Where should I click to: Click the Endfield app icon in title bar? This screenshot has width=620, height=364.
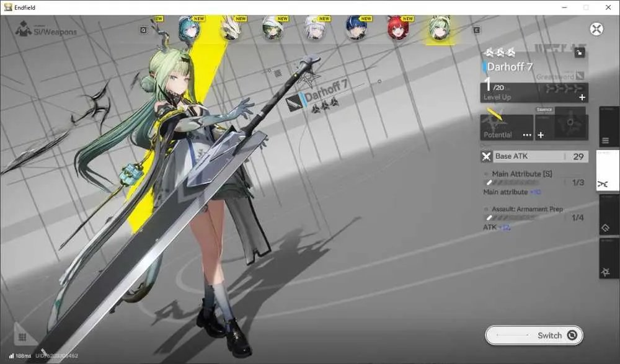[x=8, y=7]
